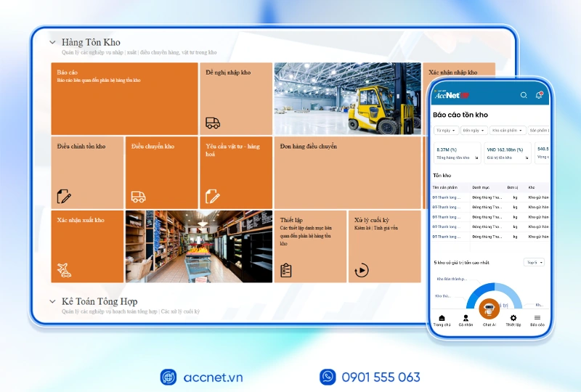Open the Đến ngày date dropdown
Viewport: 581px width, 392px height.
click(x=474, y=131)
